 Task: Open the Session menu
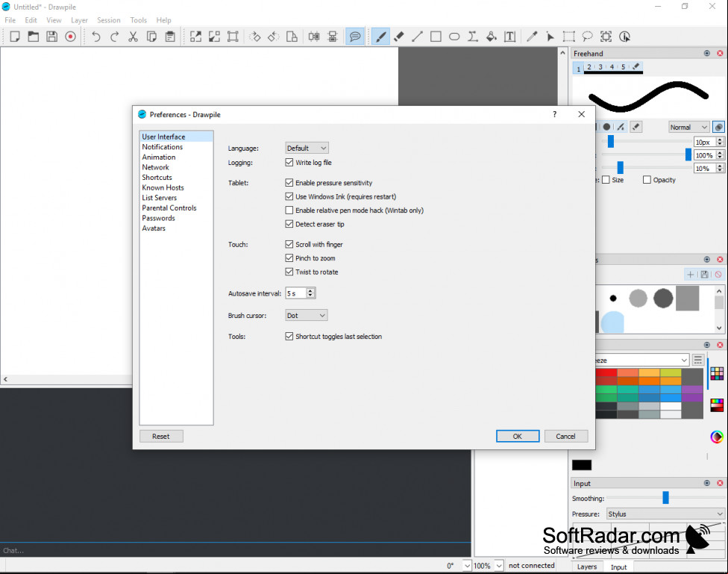pyautogui.click(x=109, y=20)
